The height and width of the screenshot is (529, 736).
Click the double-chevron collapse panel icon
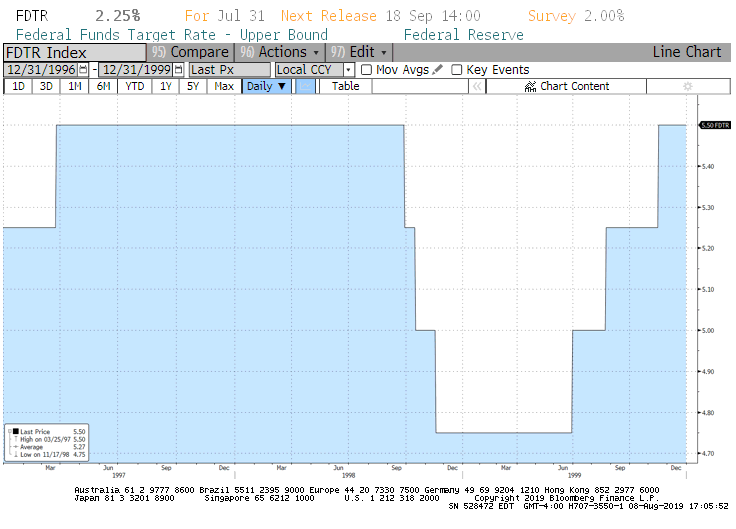(x=478, y=87)
